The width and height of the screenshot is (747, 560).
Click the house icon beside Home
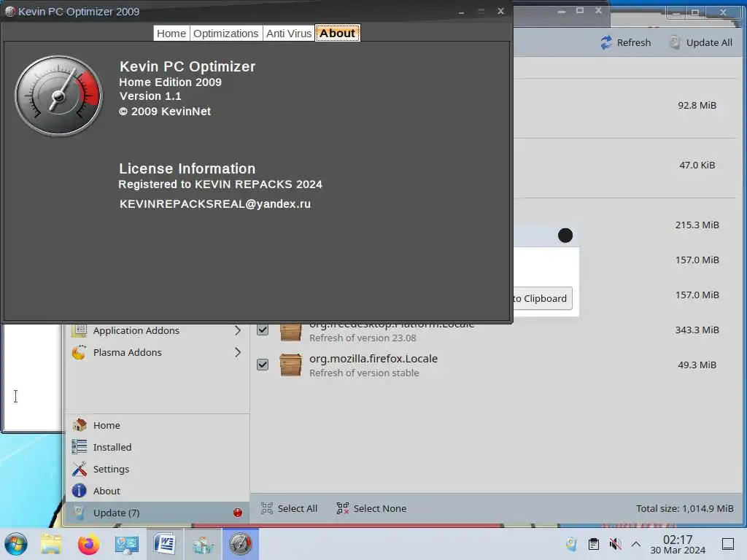(x=79, y=425)
